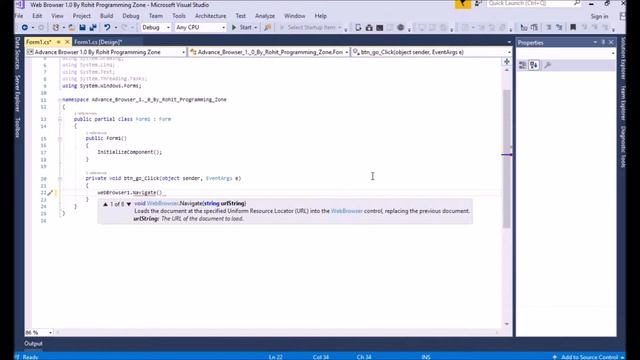Click the Sign in link
Viewport: 640px width, 360px height.
[599, 16]
